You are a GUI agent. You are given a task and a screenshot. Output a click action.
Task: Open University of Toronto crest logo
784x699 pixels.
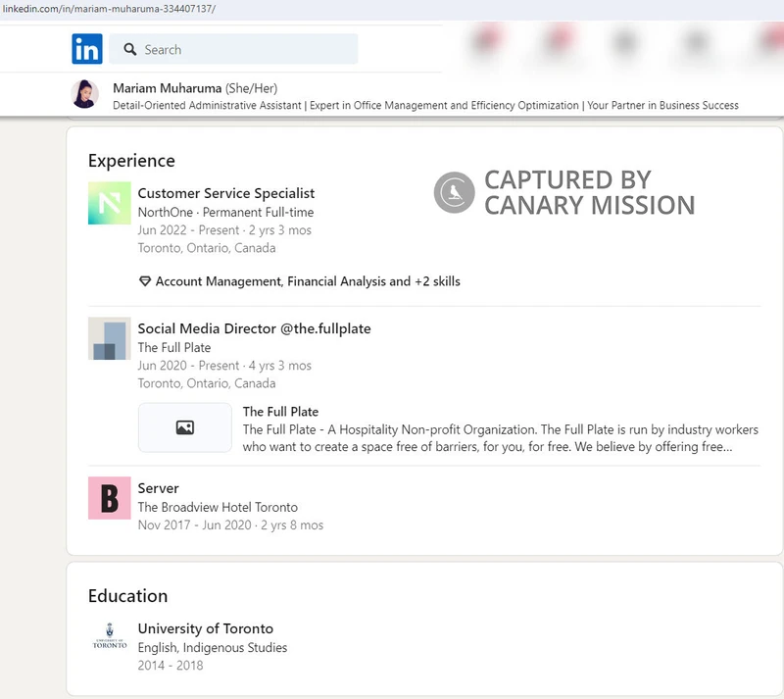pyautogui.click(x=110, y=636)
